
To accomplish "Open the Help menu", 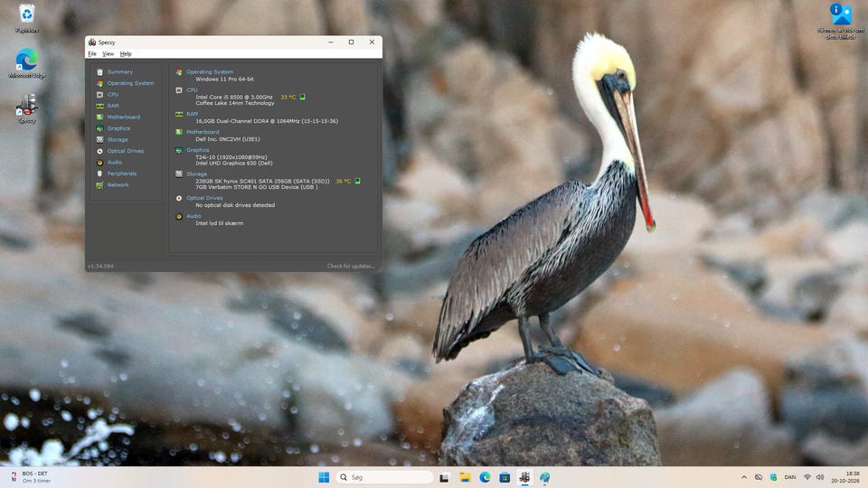I will click(x=126, y=54).
